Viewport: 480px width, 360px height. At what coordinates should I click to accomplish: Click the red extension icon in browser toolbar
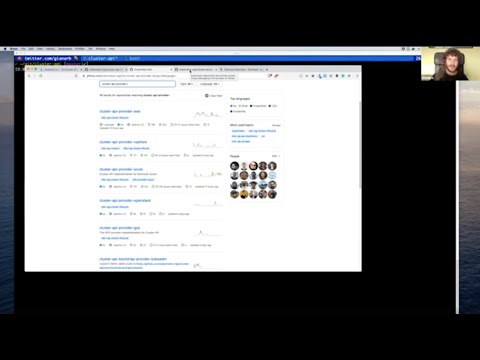(x=276, y=76)
